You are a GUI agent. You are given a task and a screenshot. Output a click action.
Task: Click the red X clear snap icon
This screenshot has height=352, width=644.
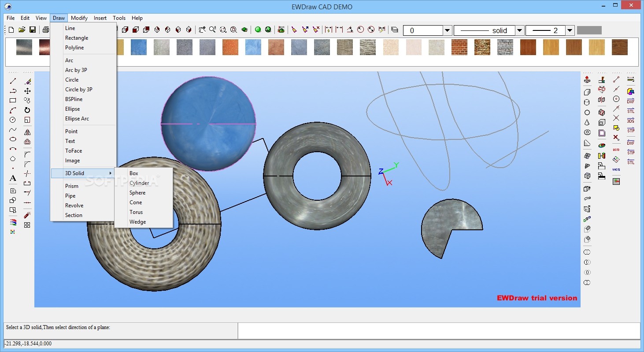616,138
